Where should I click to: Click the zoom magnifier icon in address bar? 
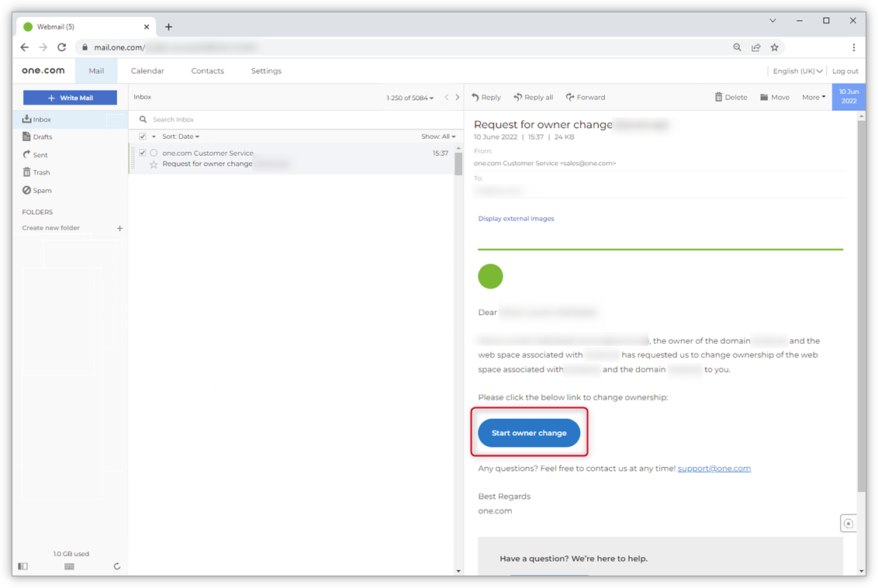point(737,47)
